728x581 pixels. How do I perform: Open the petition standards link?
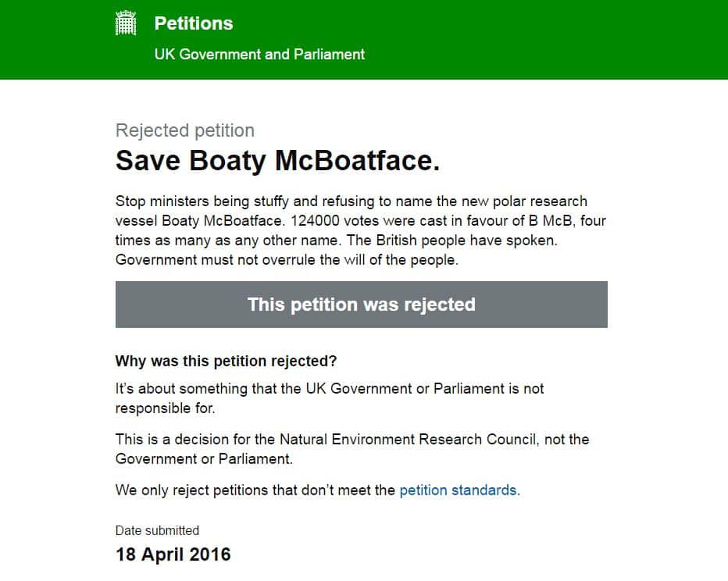(x=457, y=490)
